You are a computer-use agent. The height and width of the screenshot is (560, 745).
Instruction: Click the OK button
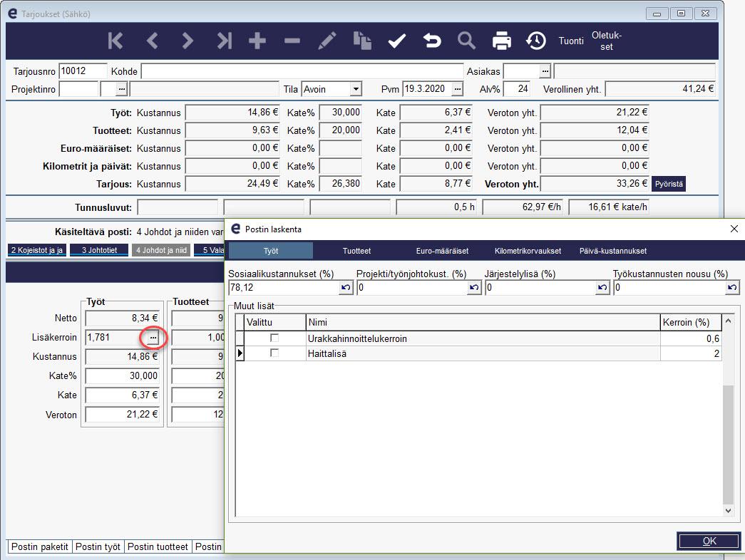coord(709,541)
